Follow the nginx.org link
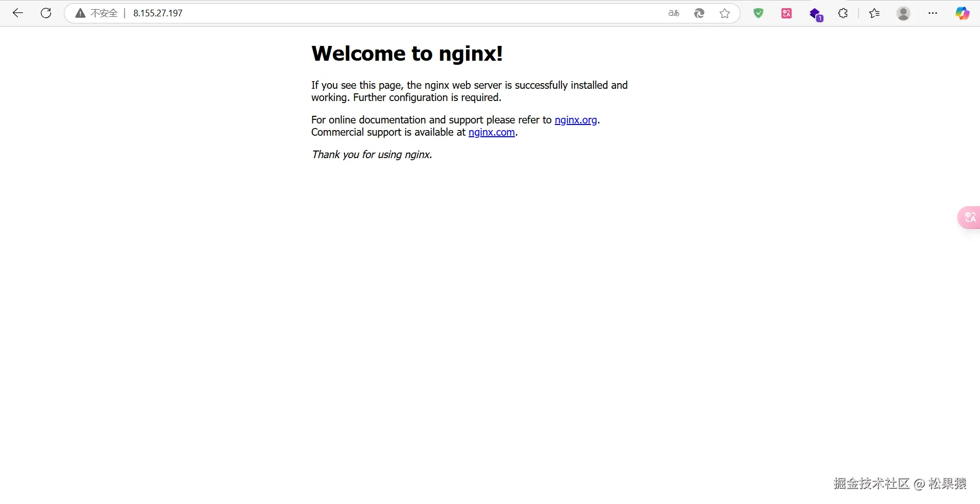The height and width of the screenshot is (504, 980). [x=576, y=120]
